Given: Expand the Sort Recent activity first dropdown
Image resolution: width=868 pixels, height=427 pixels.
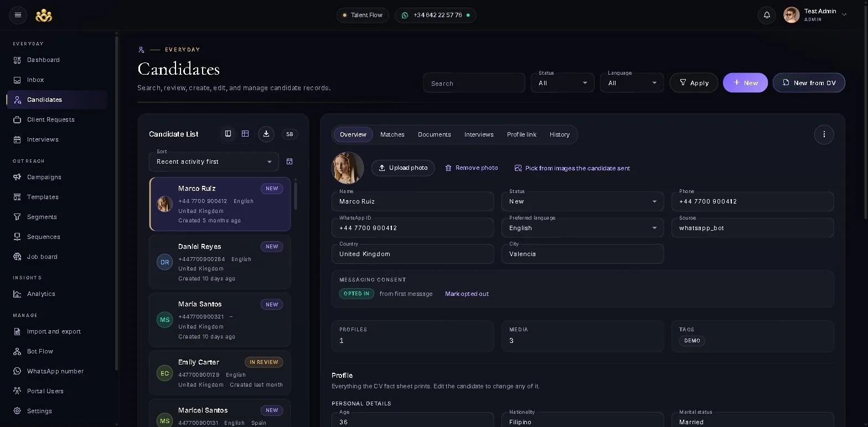Looking at the screenshot, I should pyautogui.click(x=214, y=162).
